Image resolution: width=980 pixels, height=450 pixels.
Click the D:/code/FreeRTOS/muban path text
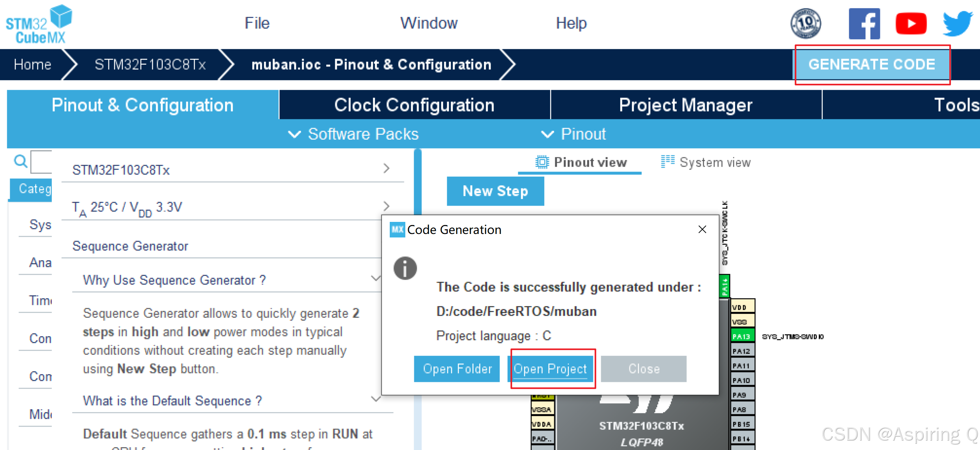point(516,311)
